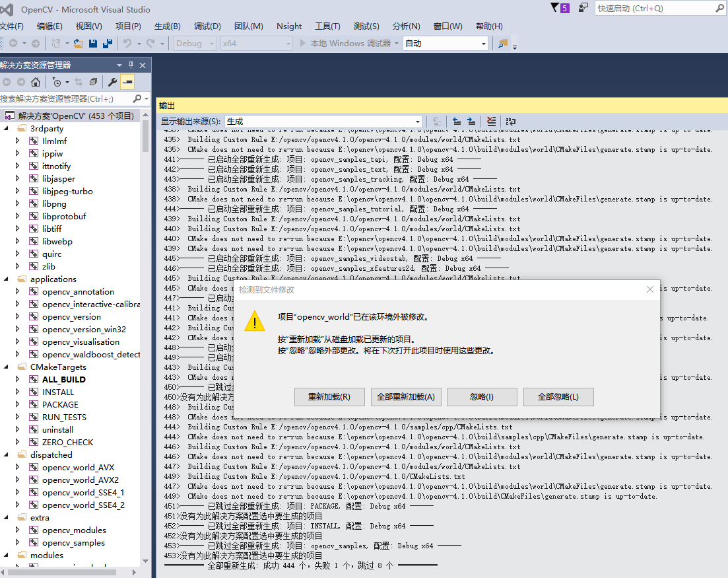Collapse the dispatched folder
Screen dimensions: 728x578
point(6,454)
